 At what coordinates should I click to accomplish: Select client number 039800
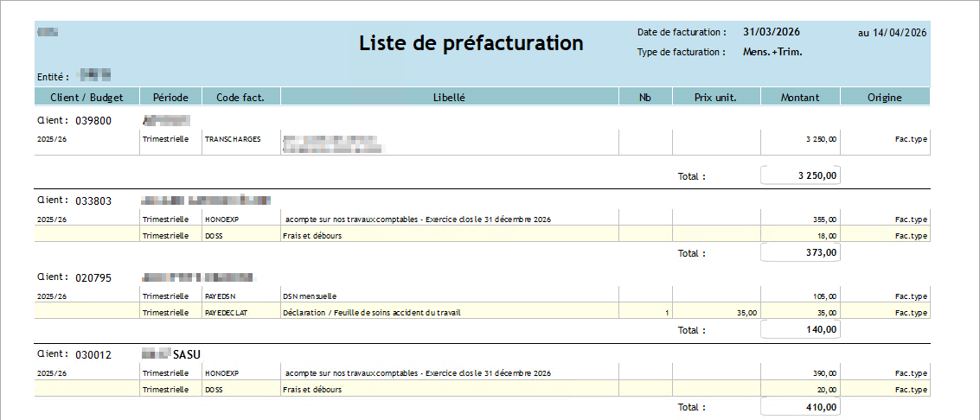coord(93,121)
